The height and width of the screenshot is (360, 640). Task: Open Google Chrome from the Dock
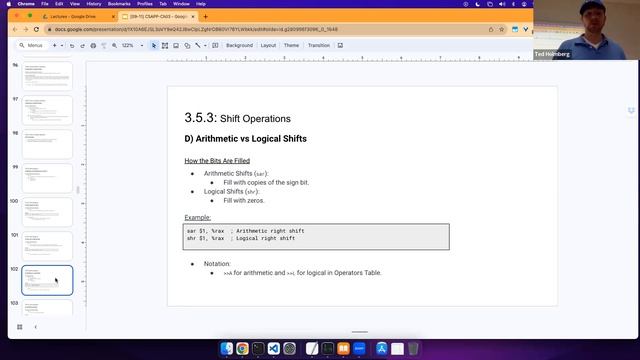(x=242, y=349)
